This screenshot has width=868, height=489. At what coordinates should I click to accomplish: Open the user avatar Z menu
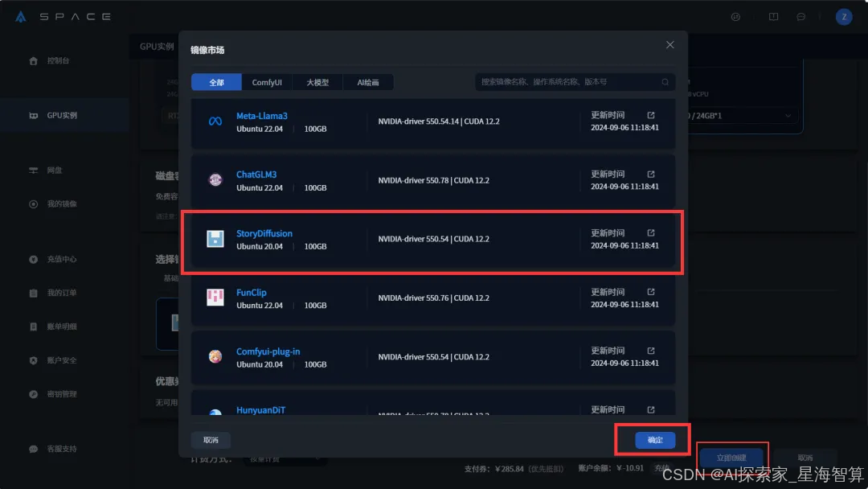pos(844,17)
